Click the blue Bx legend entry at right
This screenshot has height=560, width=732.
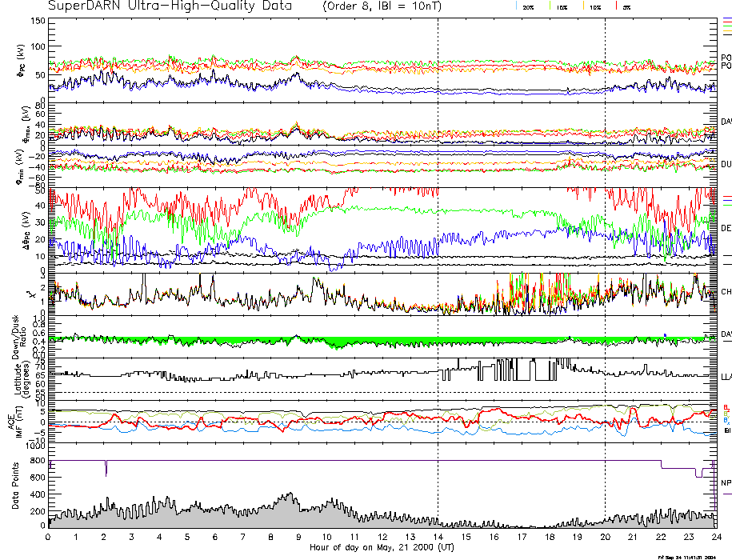[x=726, y=420]
